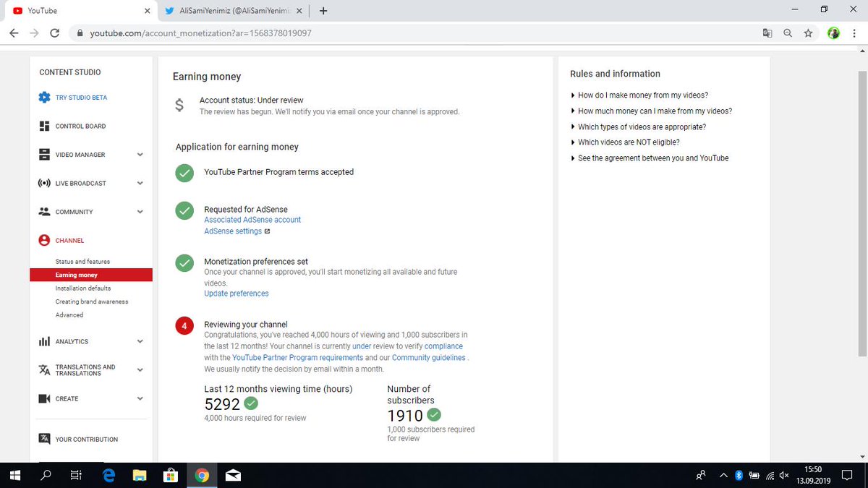Click the external link icon beside AdSense settings
868x488 pixels.
pyautogui.click(x=267, y=231)
